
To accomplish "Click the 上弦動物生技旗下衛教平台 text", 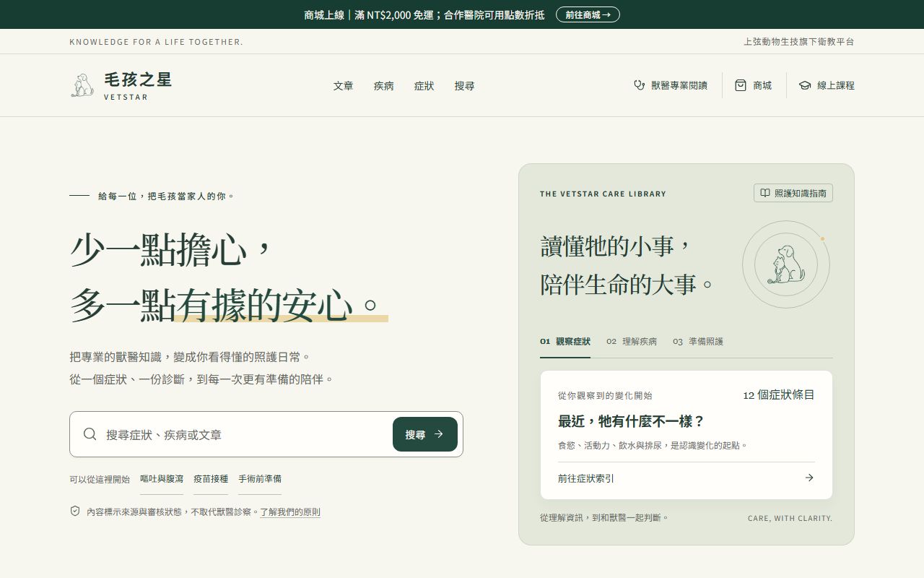I will tap(799, 42).
